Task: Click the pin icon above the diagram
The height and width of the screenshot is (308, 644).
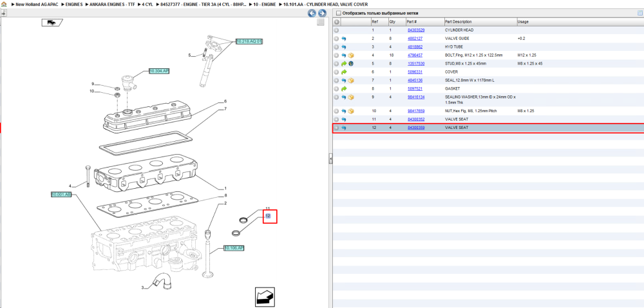Action: point(3,13)
